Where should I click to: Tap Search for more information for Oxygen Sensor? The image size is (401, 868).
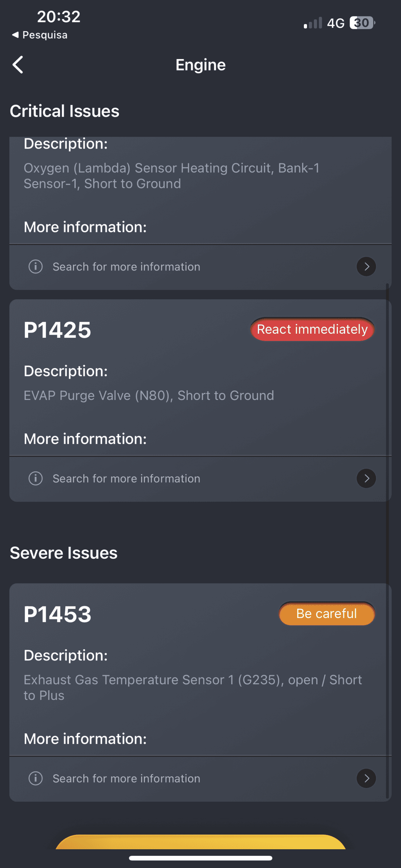126,267
